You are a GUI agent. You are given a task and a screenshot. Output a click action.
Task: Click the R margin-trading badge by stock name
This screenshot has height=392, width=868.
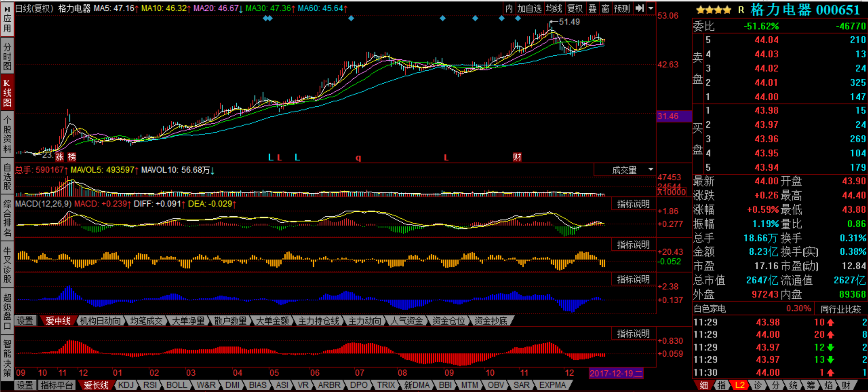(x=741, y=10)
